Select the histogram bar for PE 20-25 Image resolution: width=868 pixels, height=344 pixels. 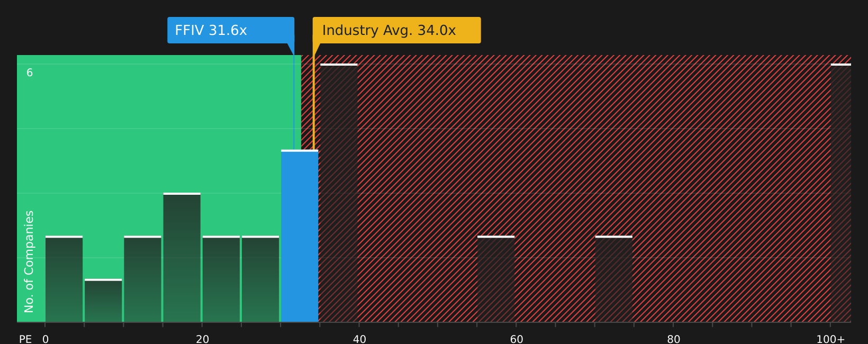coord(221,279)
